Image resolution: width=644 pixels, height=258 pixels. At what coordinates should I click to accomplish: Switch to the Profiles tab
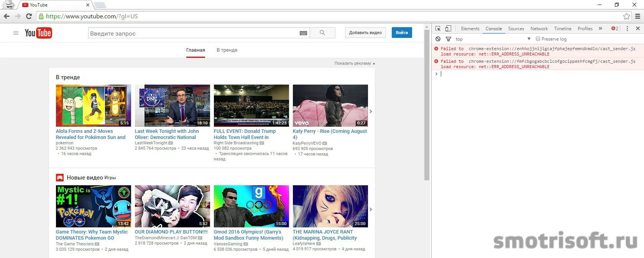coord(585,28)
